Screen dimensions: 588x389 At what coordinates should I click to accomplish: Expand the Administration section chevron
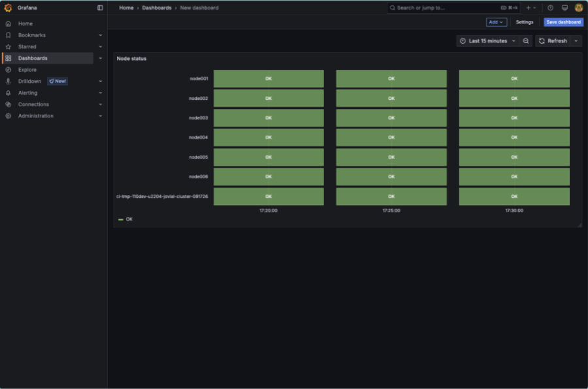click(x=101, y=116)
